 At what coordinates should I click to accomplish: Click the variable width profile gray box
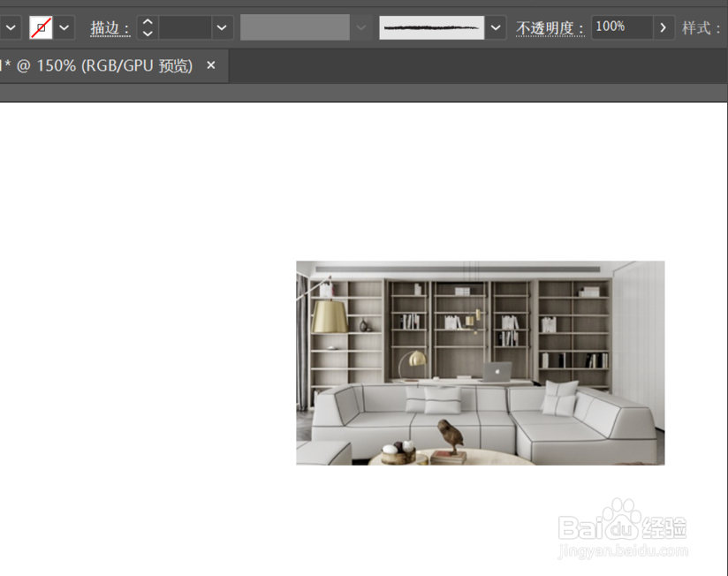(295, 27)
